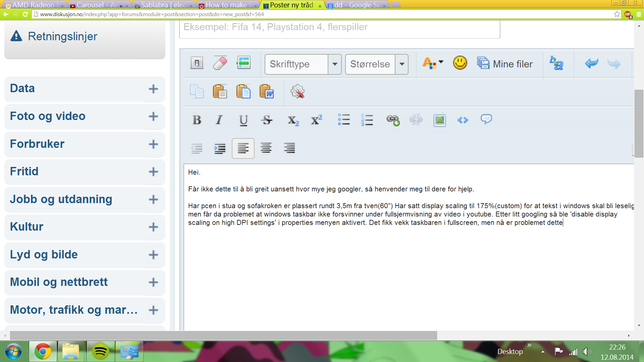Click the paste from Word icon
Screen dimensions: 644x362
pos(267,92)
